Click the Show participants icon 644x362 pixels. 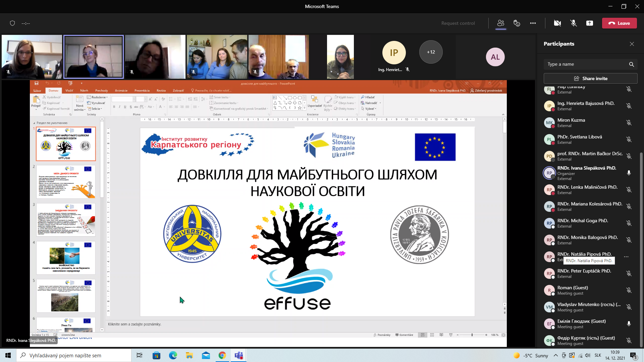click(x=500, y=23)
